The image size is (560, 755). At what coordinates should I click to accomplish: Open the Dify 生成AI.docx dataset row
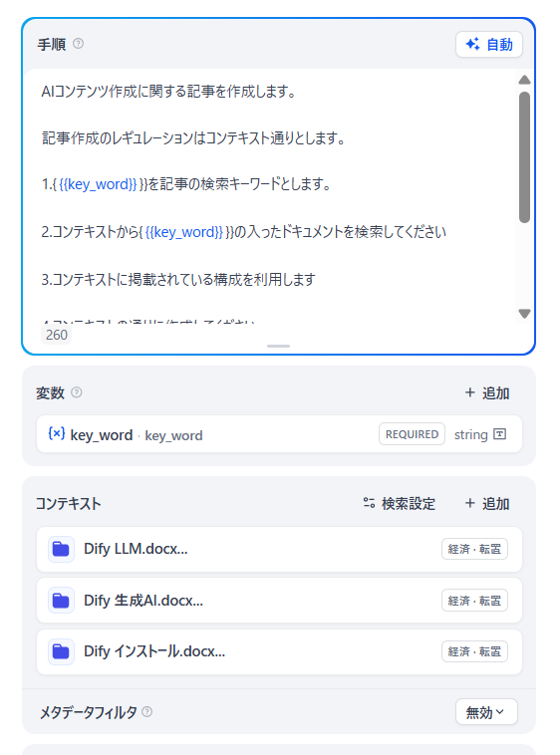(x=279, y=601)
